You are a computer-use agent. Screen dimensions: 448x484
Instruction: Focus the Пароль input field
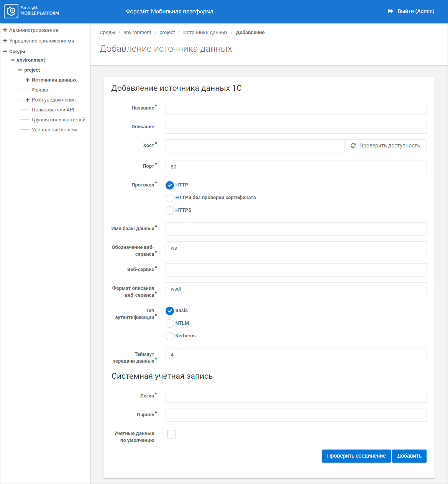(296, 415)
